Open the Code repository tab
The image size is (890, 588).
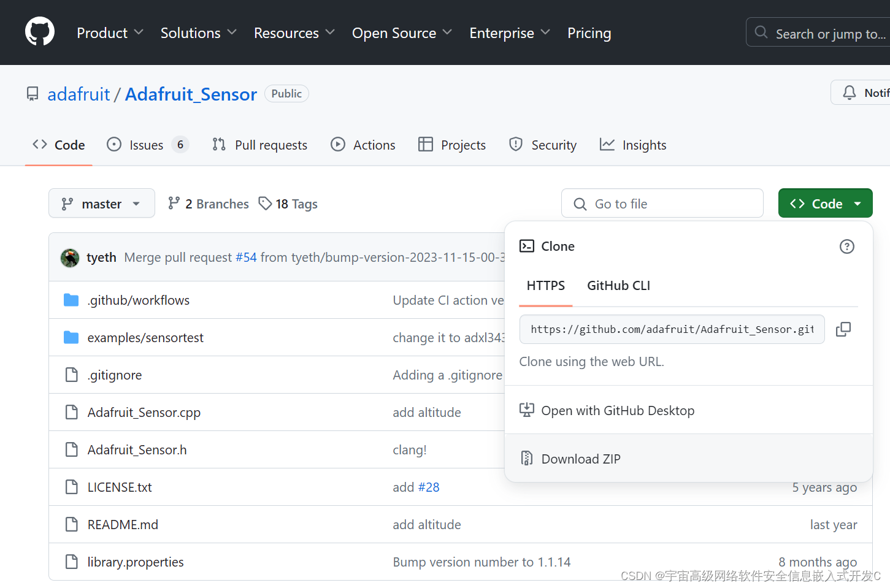59,145
